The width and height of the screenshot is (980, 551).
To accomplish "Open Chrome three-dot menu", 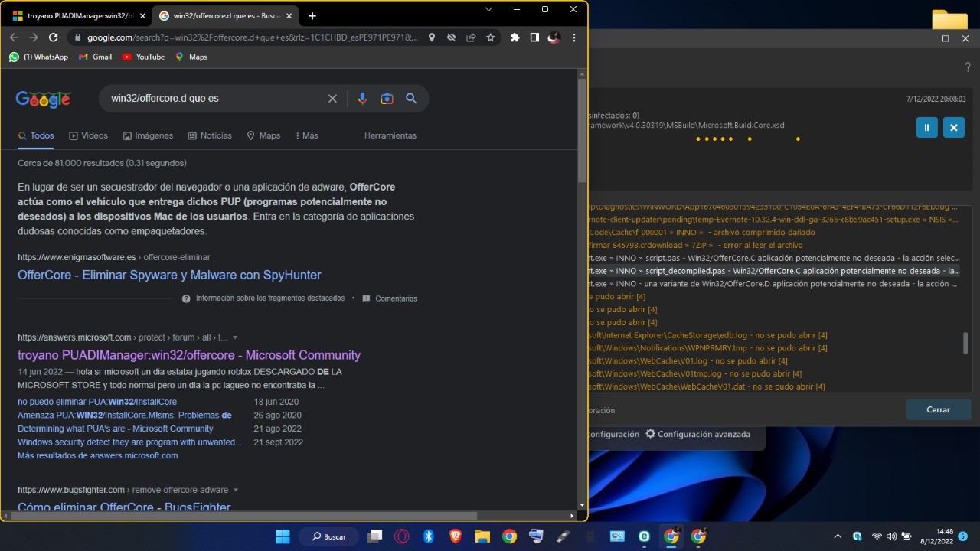I will tap(574, 37).
